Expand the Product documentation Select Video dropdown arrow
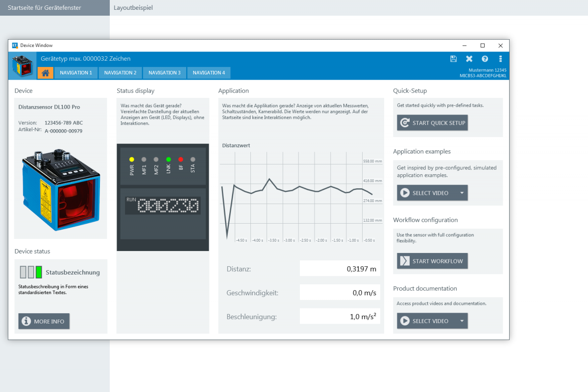The width and height of the screenshot is (588, 392). click(x=462, y=321)
